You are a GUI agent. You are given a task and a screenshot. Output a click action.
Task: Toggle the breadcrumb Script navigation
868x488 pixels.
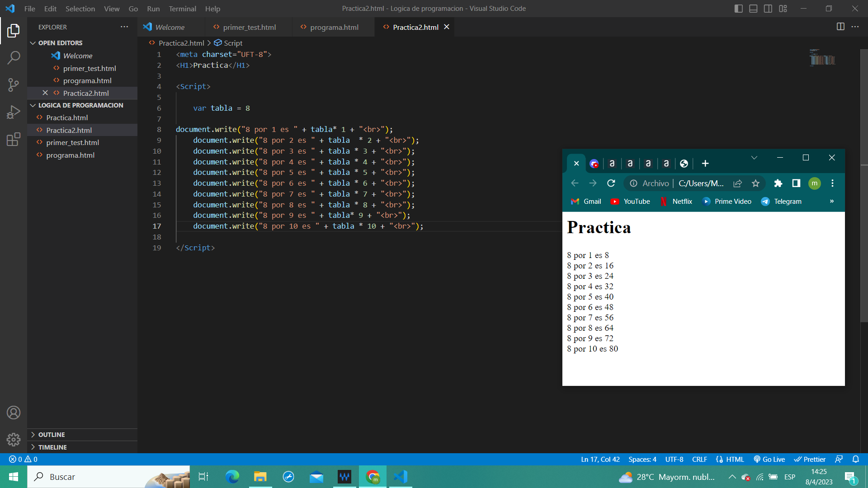pos(232,43)
